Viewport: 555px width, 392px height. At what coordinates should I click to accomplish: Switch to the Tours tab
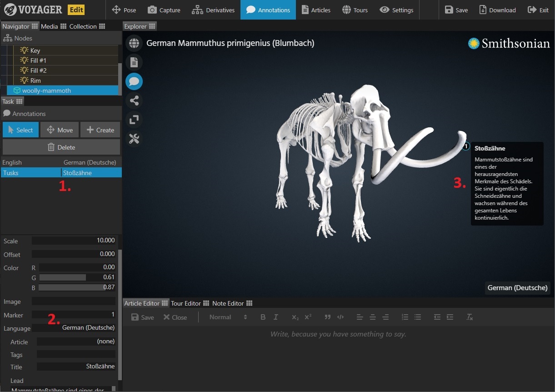[355, 10]
